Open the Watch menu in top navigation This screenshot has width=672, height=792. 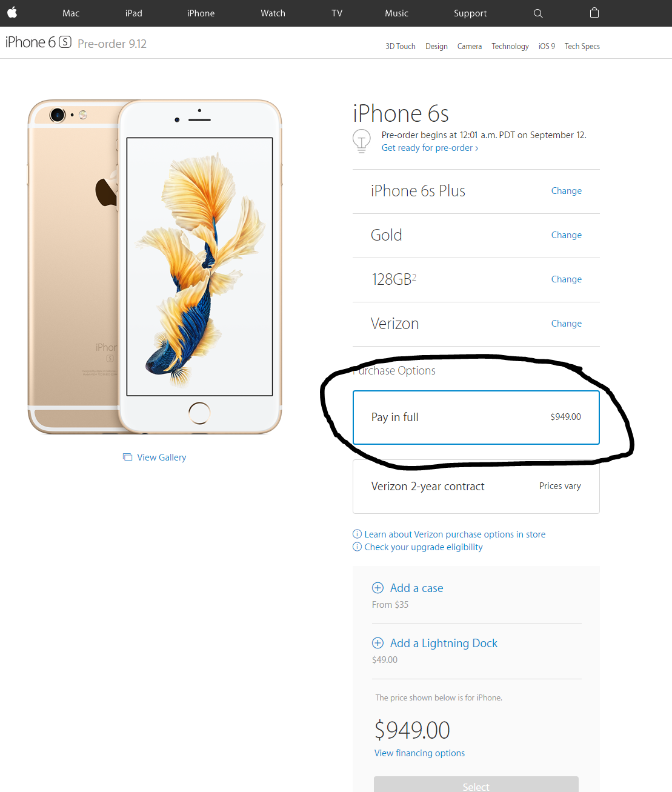click(273, 13)
